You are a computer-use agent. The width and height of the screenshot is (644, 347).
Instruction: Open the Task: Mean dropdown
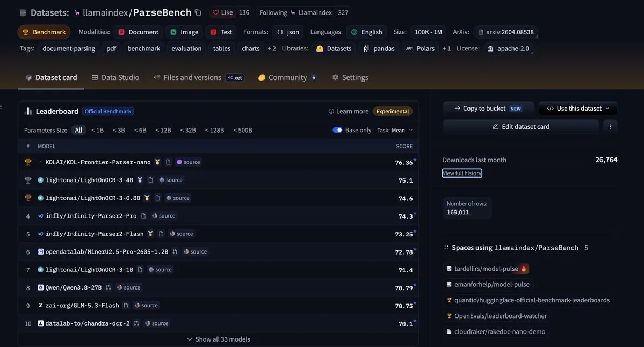[395, 130]
